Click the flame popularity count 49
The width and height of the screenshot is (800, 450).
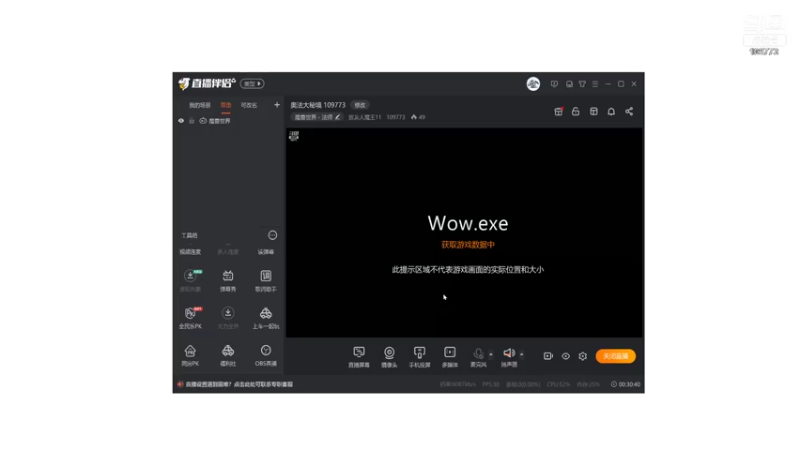(x=418, y=117)
